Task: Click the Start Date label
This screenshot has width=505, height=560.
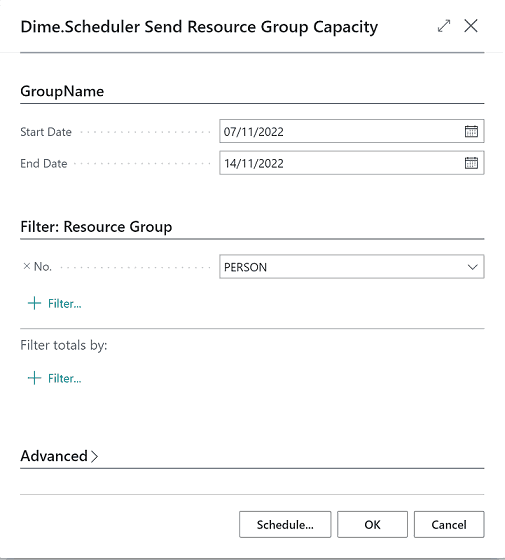Action: pyautogui.click(x=46, y=132)
